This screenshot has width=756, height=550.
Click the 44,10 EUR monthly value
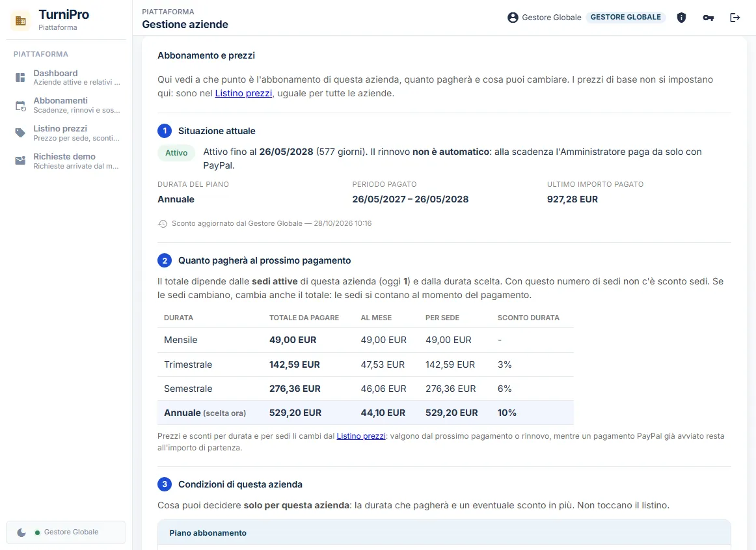383,413
